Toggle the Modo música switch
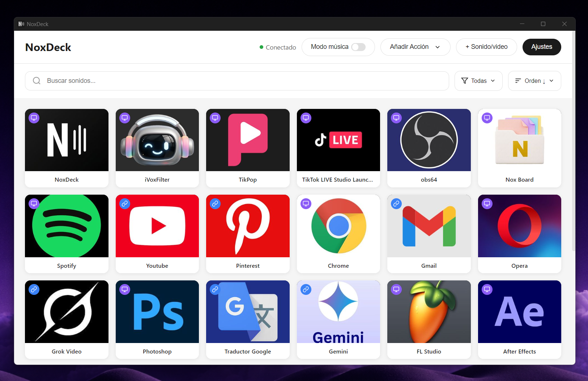This screenshot has height=381, width=588. point(358,47)
